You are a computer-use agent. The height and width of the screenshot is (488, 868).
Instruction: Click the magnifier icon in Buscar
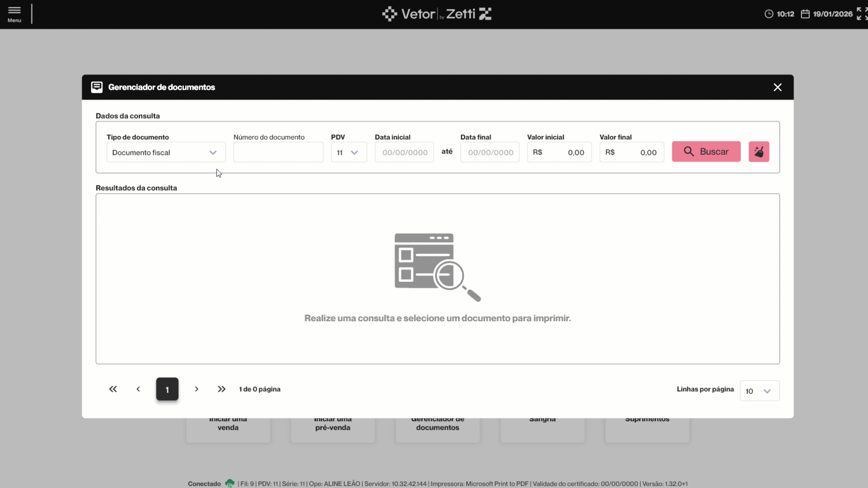(x=689, y=152)
